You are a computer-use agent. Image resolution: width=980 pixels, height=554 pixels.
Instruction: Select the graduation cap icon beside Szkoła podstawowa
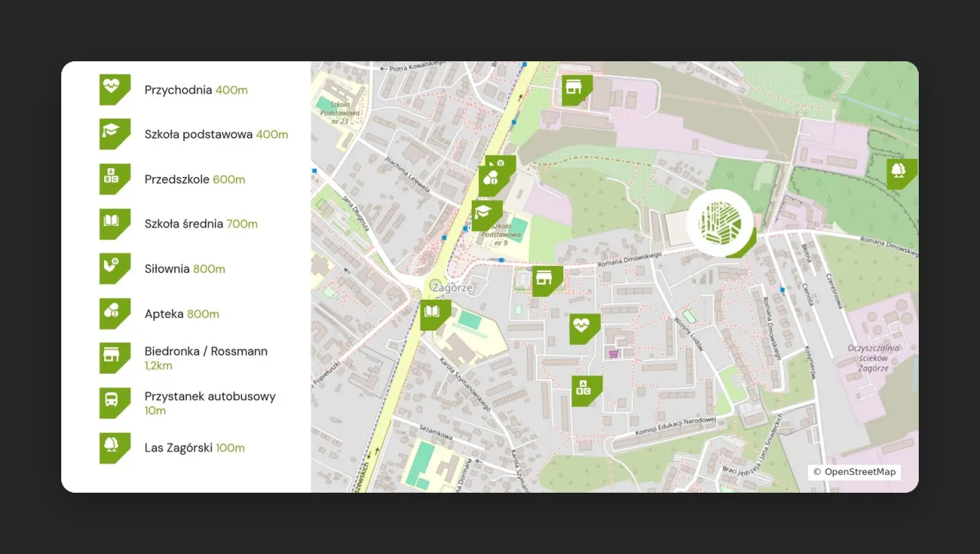point(115,134)
